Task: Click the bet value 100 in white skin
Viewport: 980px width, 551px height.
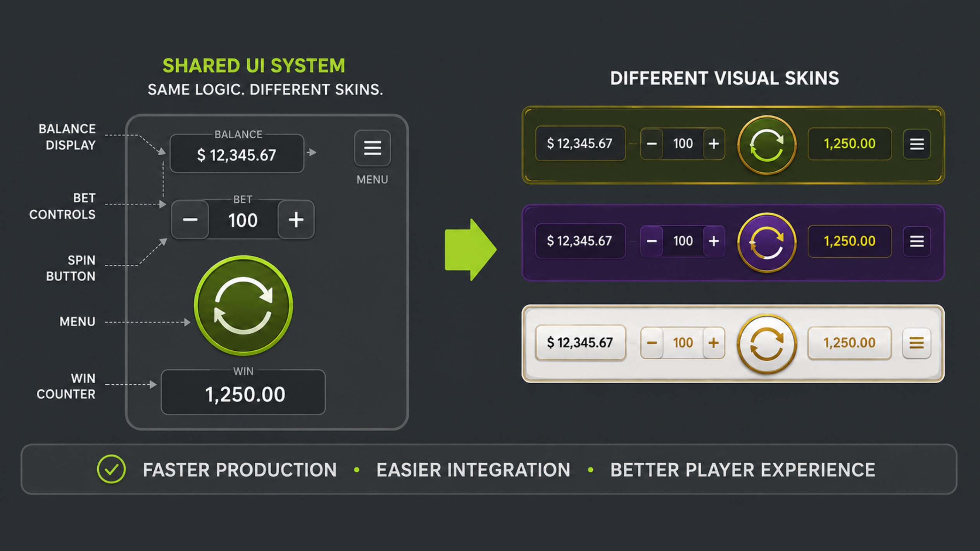Action: (683, 343)
